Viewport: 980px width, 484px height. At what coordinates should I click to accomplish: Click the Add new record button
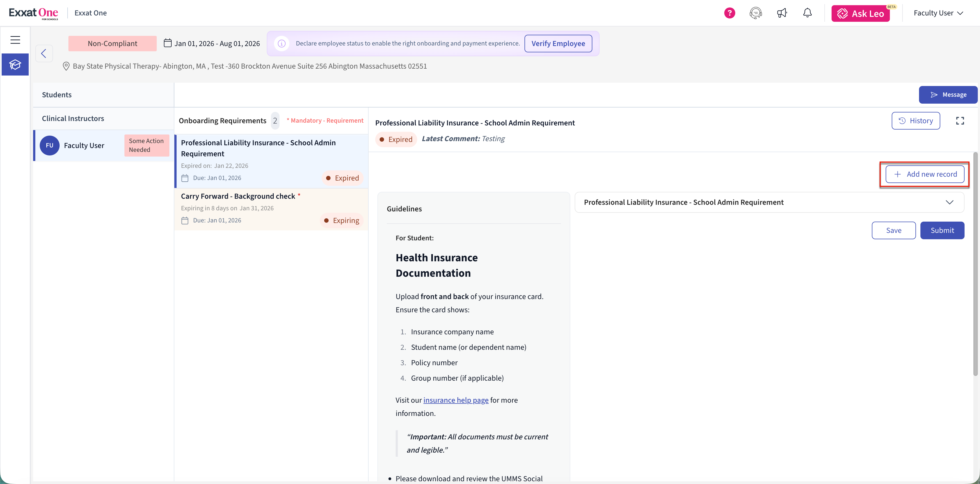click(925, 174)
